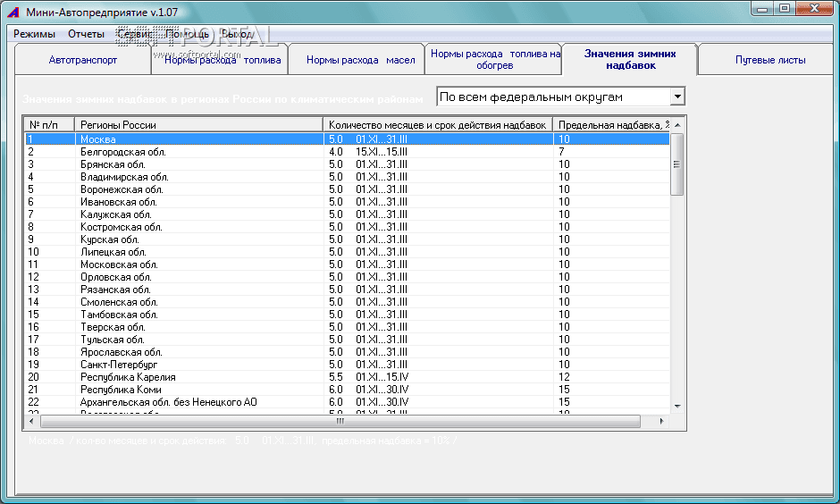Select the Липецкая обл. row
This screenshot has height=504, width=840.
(347, 252)
